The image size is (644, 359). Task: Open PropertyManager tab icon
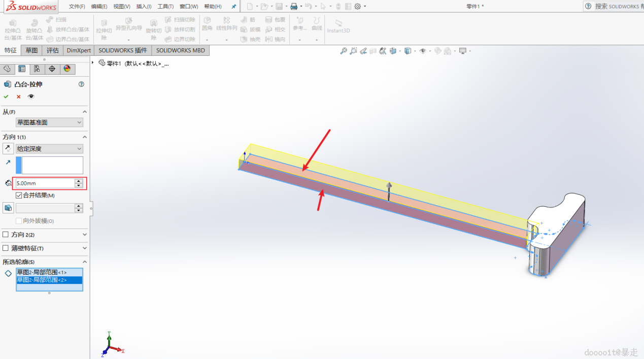(22, 69)
